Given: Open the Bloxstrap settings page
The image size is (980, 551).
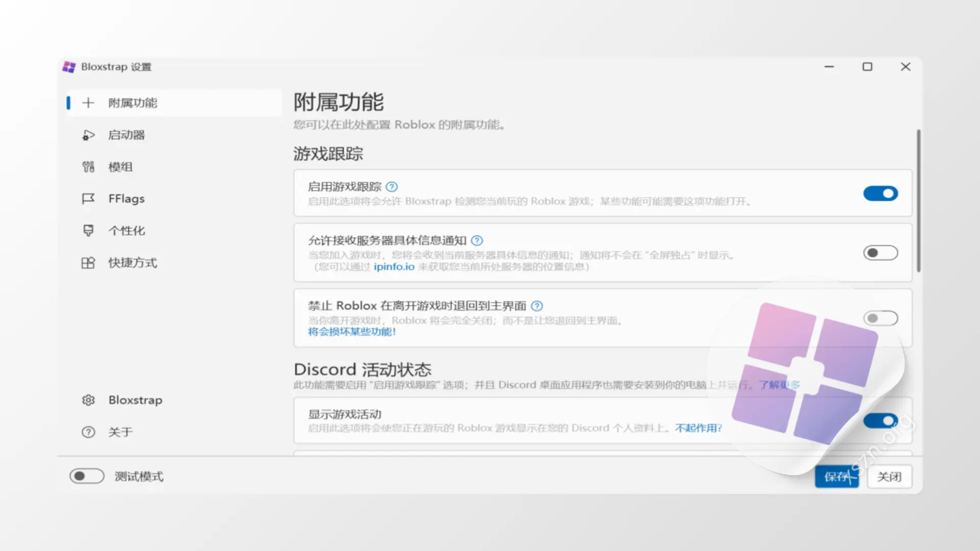Looking at the screenshot, I should (174, 400).
